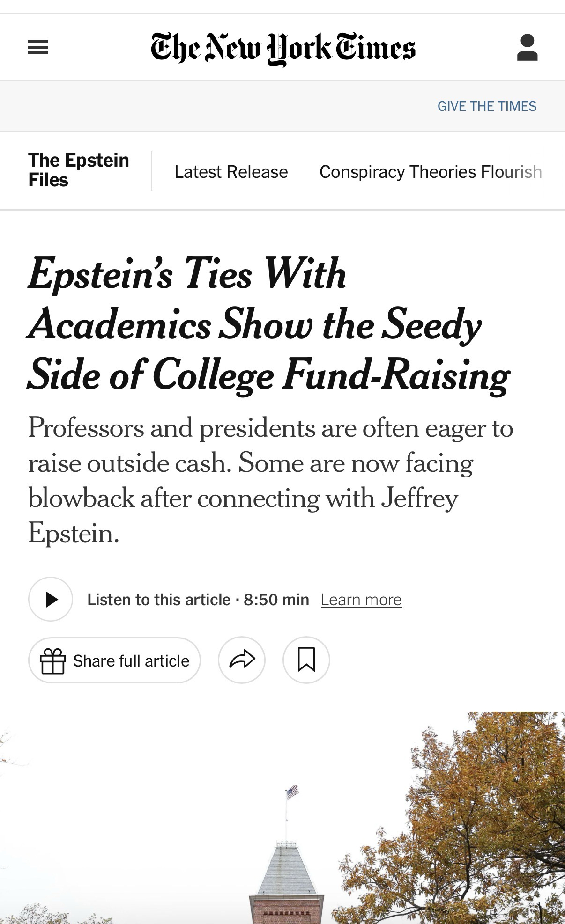Click the Epstein's Ties With Academics headline
The width and height of the screenshot is (565, 924).
tap(267, 324)
